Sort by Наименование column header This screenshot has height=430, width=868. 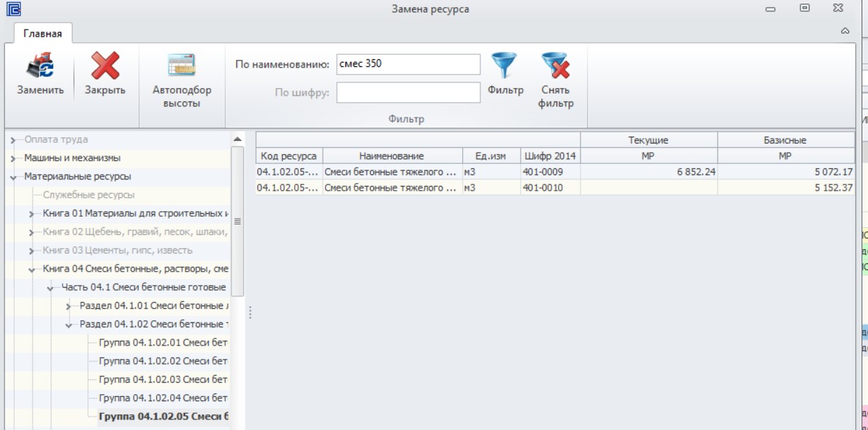tap(392, 156)
